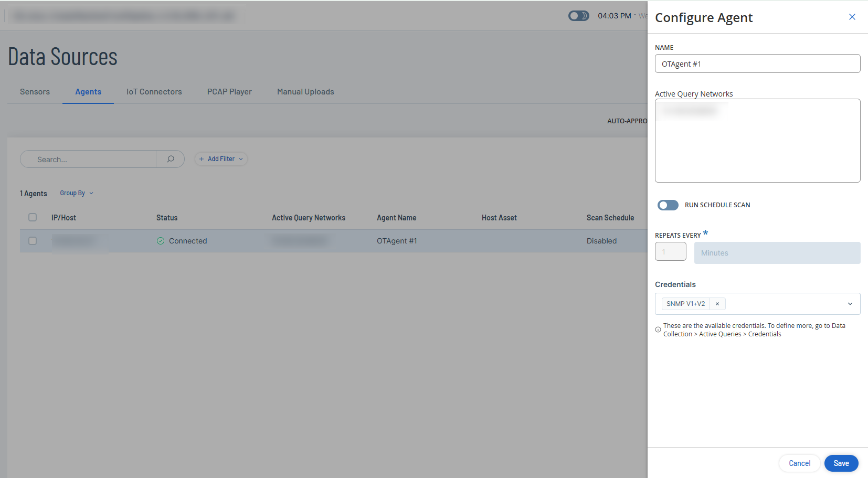Go to the PCAP Player tab
Viewport: 868px width, 478px height.
(229, 92)
